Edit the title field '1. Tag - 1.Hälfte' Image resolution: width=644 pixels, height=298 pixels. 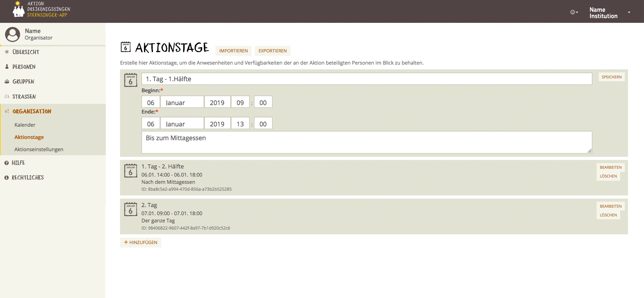[x=367, y=79]
